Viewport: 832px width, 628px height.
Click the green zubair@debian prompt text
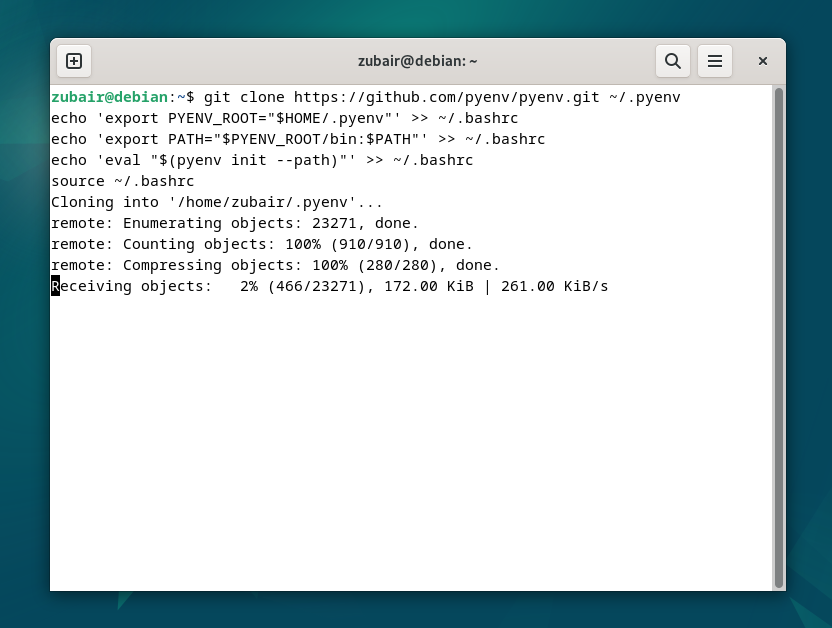pyautogui.click(x=109, y=97)
